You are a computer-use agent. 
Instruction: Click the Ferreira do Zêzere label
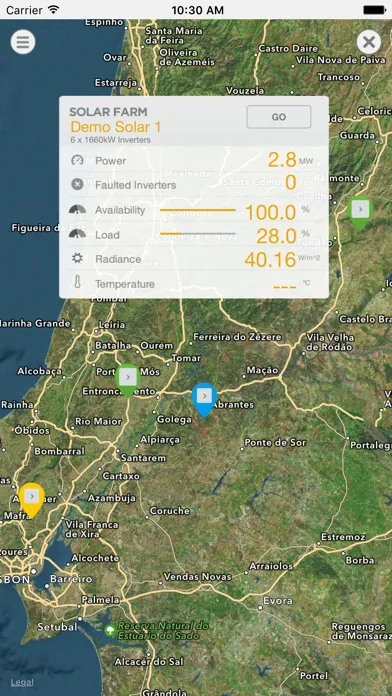[237, 337]
